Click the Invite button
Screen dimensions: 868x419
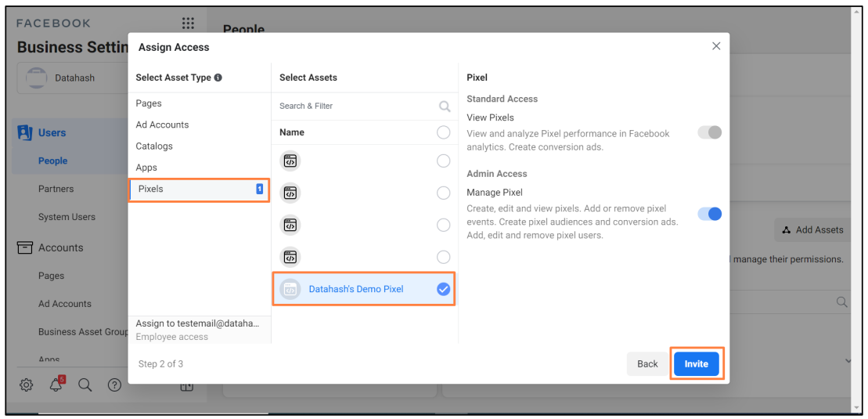pos(697,364)
